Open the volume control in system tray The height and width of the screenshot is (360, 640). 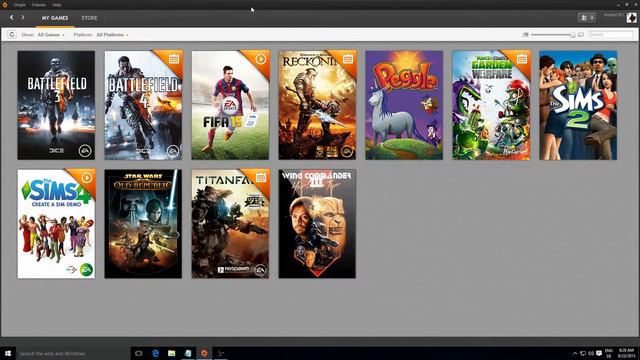(591, 353)
